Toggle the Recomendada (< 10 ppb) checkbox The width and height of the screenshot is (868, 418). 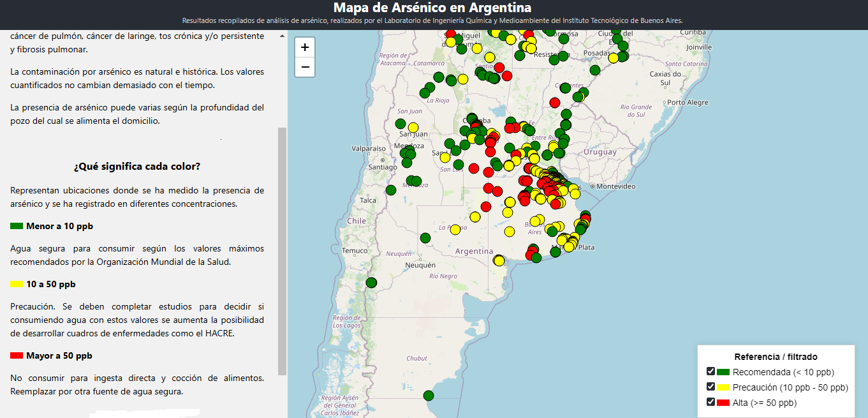[710, 371]
